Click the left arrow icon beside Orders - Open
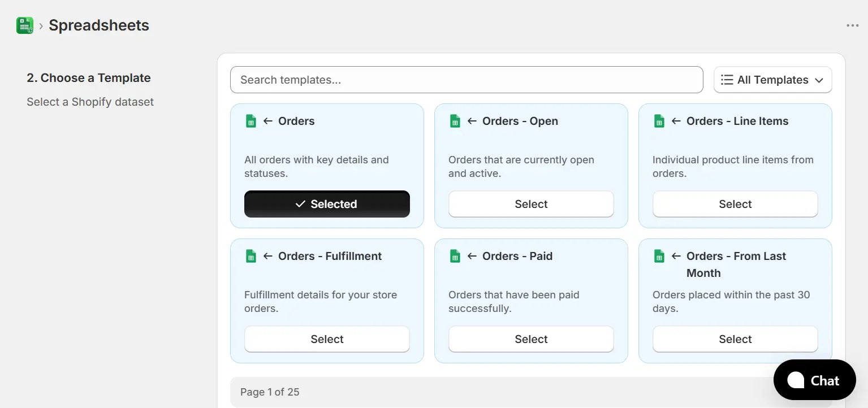The width and height of the screenshot is (868, 408). click(x=472, y=121)
